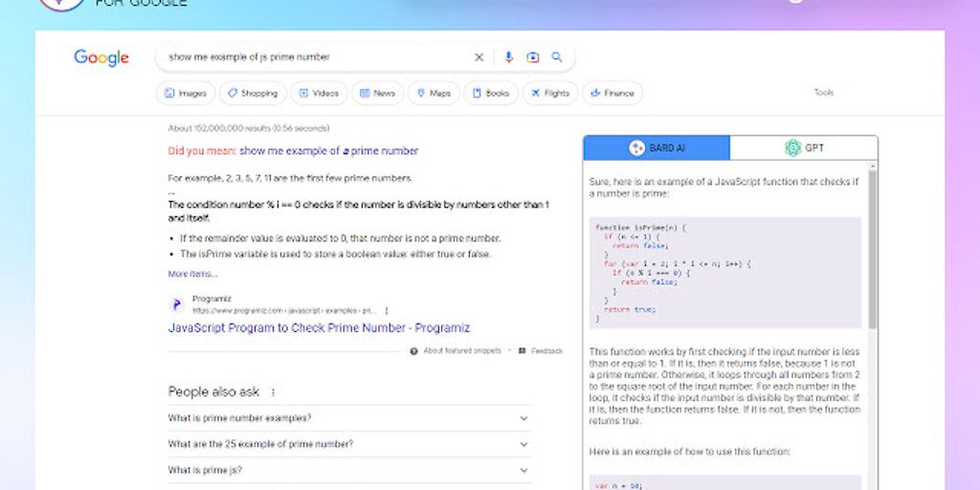This screenshot has height=490, width=980.
Task: Filter results by Images
Action: 186,93
